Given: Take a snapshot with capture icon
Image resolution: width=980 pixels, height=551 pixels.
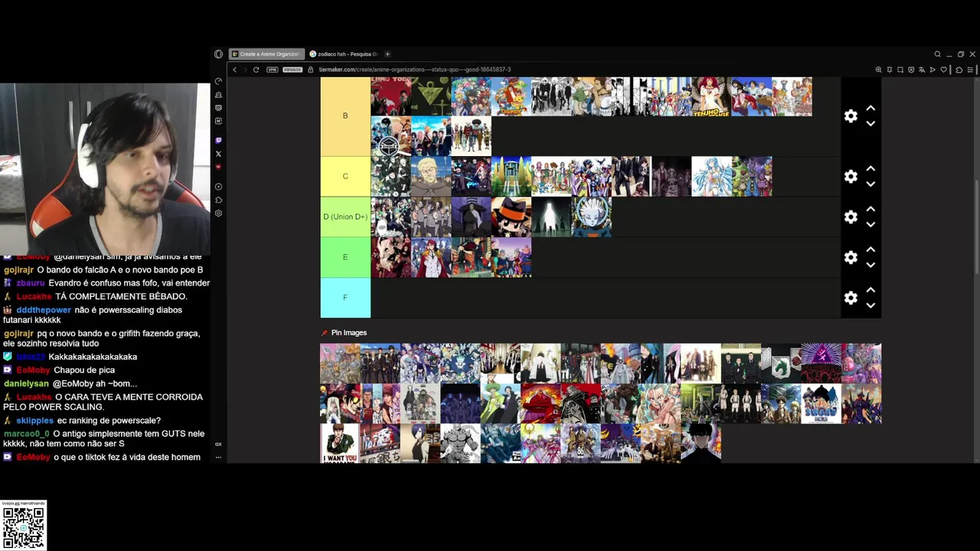Looking at the screenshot, I should tap(900, 70).
